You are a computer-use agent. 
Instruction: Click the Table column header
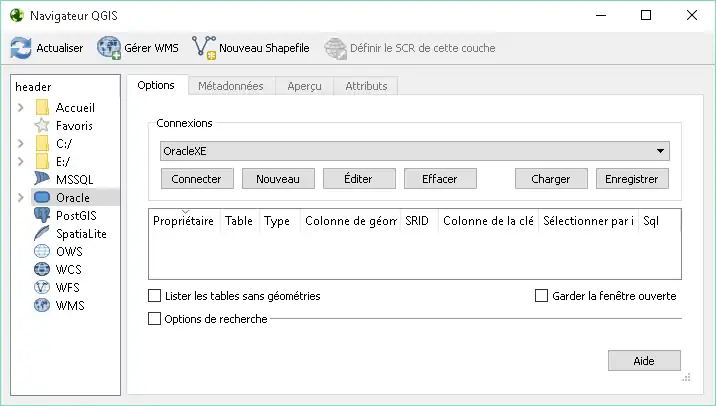pyautogui.click(x=240, y=221)
